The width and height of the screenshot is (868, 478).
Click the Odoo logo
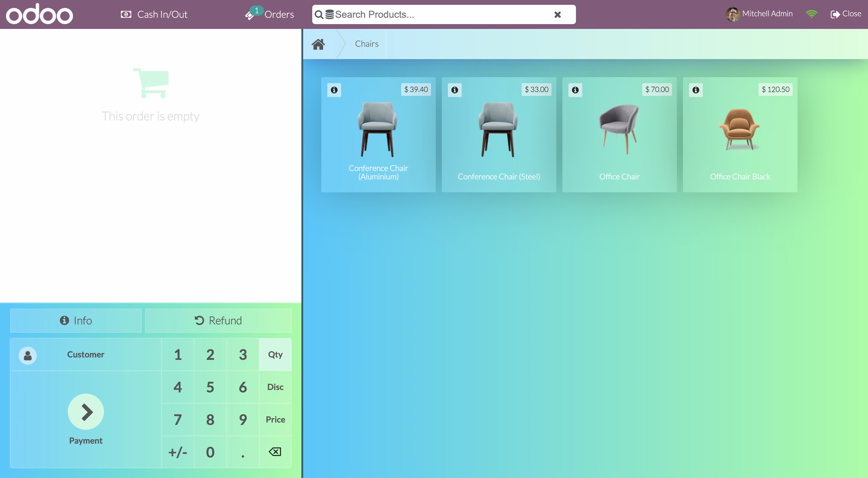(39, 14)
